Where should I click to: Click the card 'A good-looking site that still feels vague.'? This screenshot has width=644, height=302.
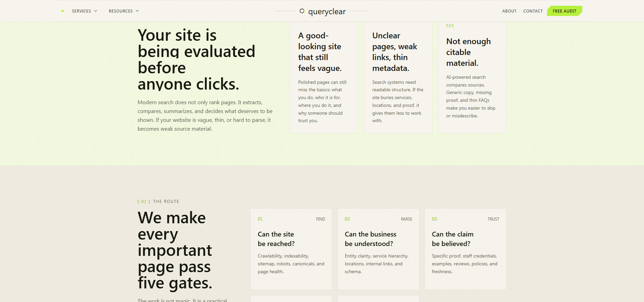324,77
